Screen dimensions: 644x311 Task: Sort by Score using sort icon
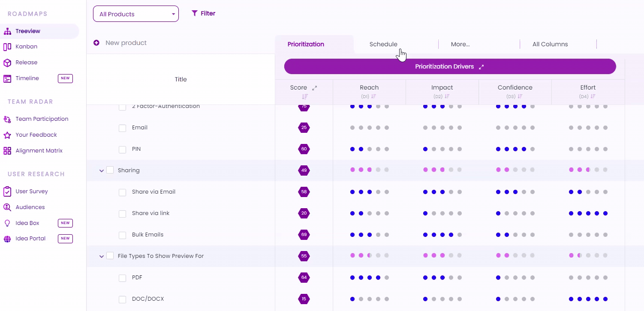(x=305, y=96)
